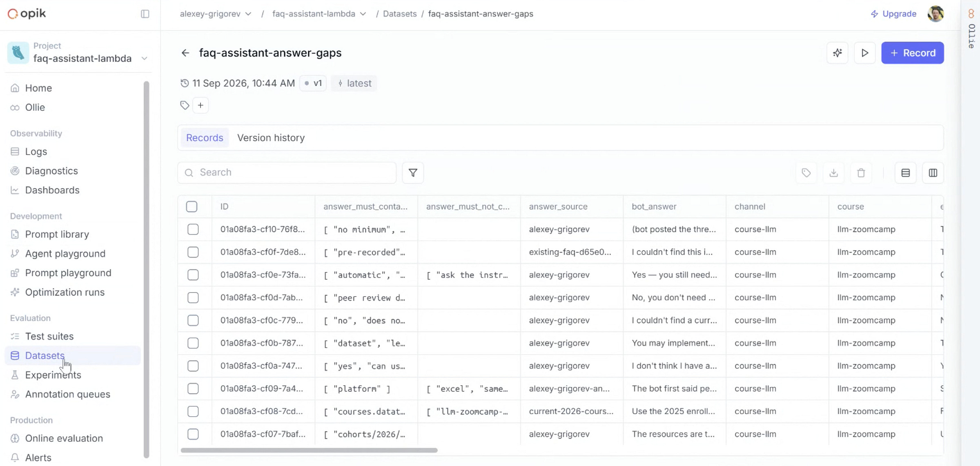Check the row 01a08fa3-cf0b-787 checkbox
Screen dimensions: 980x466
coord(193,343)
